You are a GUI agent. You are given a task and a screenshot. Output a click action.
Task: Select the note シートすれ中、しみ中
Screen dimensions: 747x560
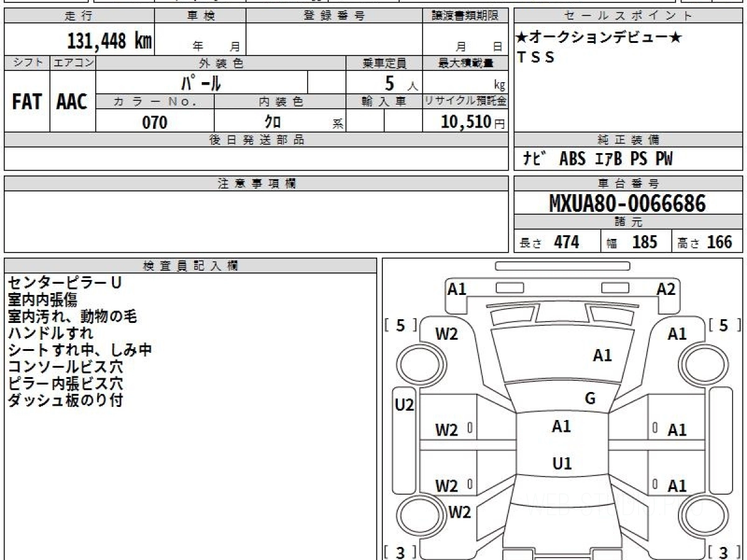coord(80,350)
